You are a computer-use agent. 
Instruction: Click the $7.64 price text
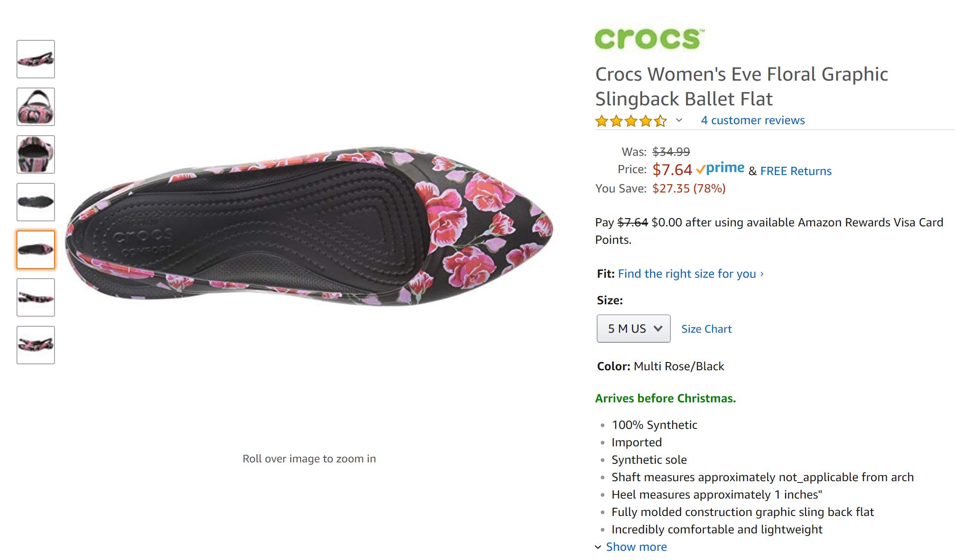click(x=672, y=170)
